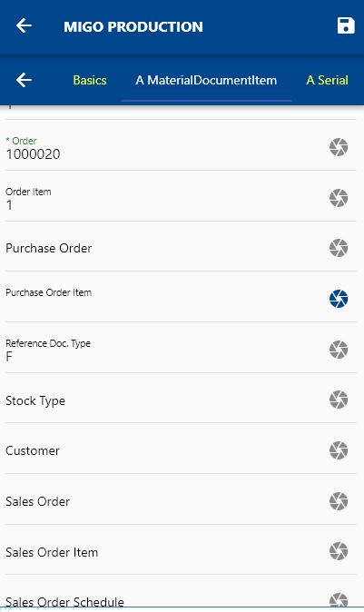Image resolution: width=364 pixels, height=612 pixels.
Task: Switch to the Basics tab
Action: [90, 80]
